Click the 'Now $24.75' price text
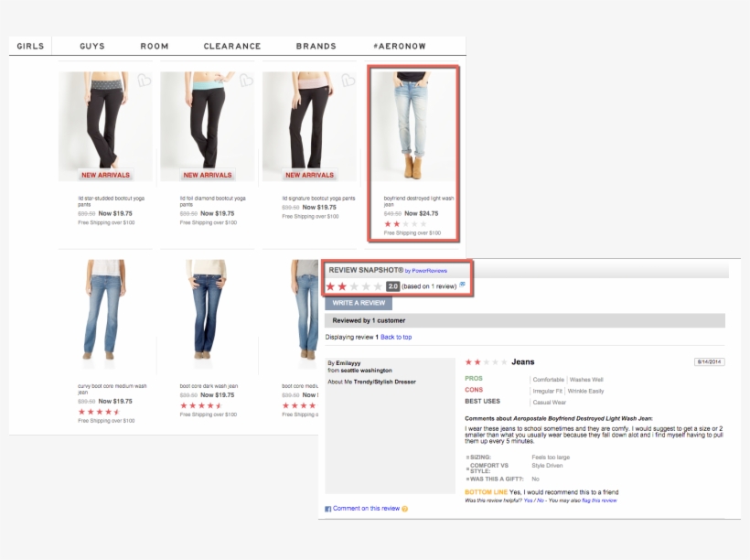 coord(422,213)
